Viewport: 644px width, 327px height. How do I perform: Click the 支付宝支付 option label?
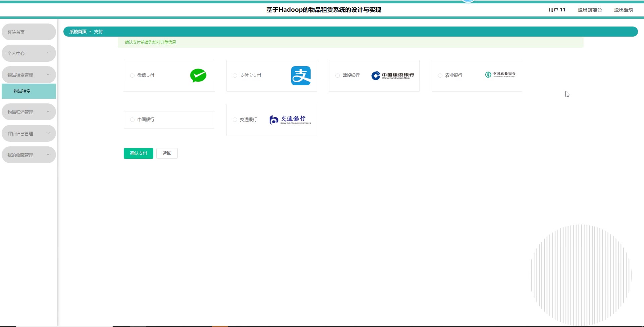[x=251, y=76]
